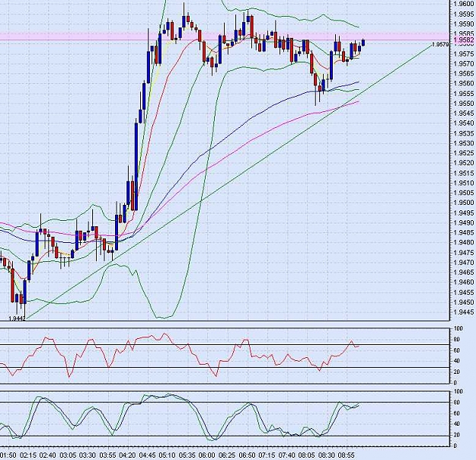The height and width of the screenshot is (460, 476).
Task: Click the highlighted current price label 1.9582
Action: [x=464, y=40]
